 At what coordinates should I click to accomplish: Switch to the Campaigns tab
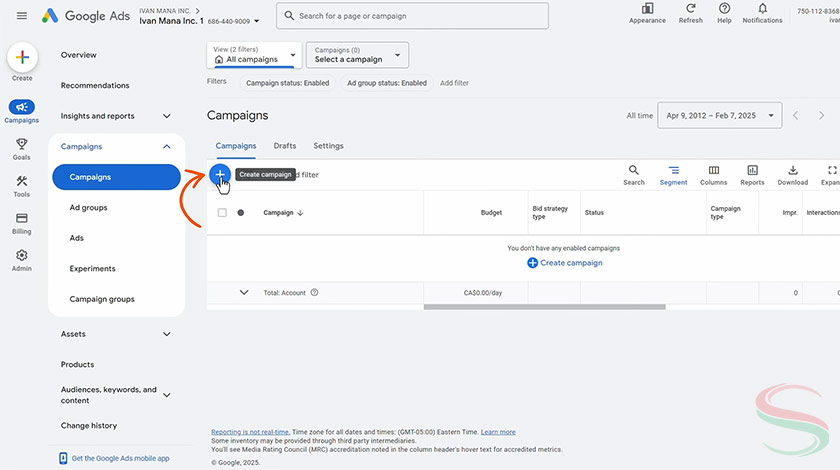(236, 146)
